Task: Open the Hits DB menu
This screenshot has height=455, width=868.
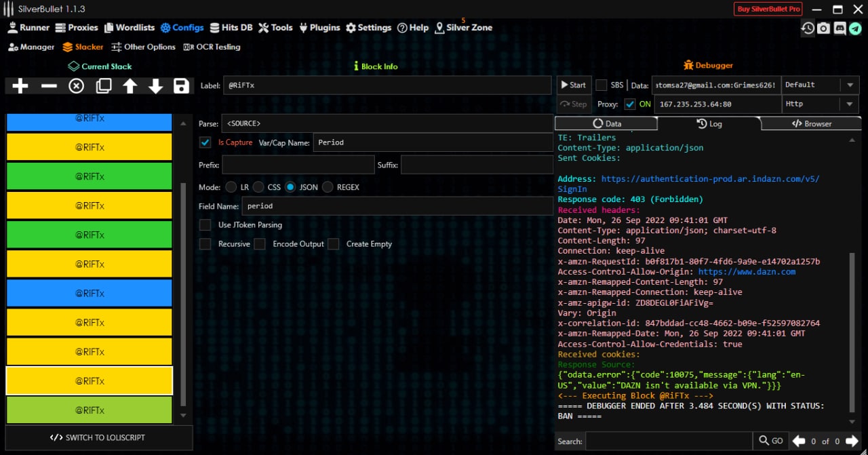Action: coord(231,28)
